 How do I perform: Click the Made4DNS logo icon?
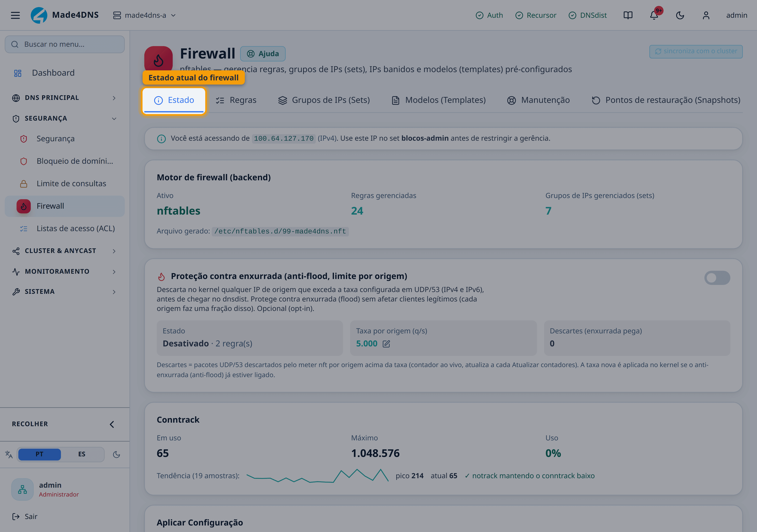point(39,15)
